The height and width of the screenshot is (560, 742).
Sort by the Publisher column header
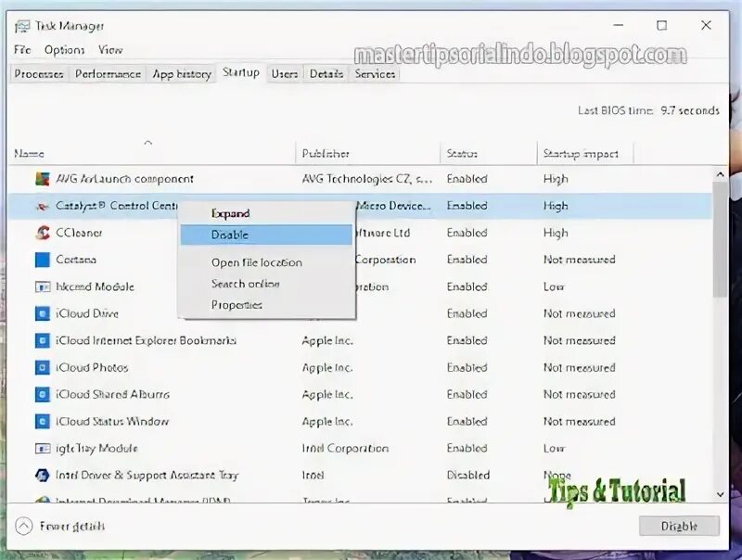point(367,153)
